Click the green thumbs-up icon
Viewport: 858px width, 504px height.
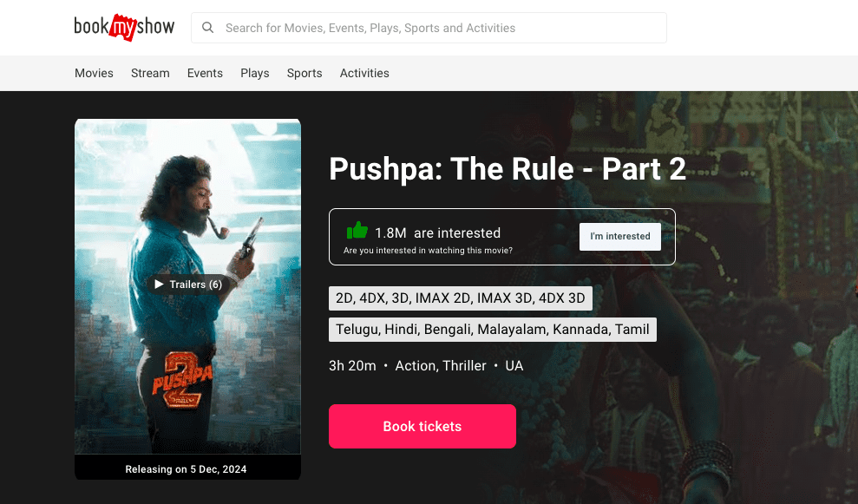coord(357,231)
